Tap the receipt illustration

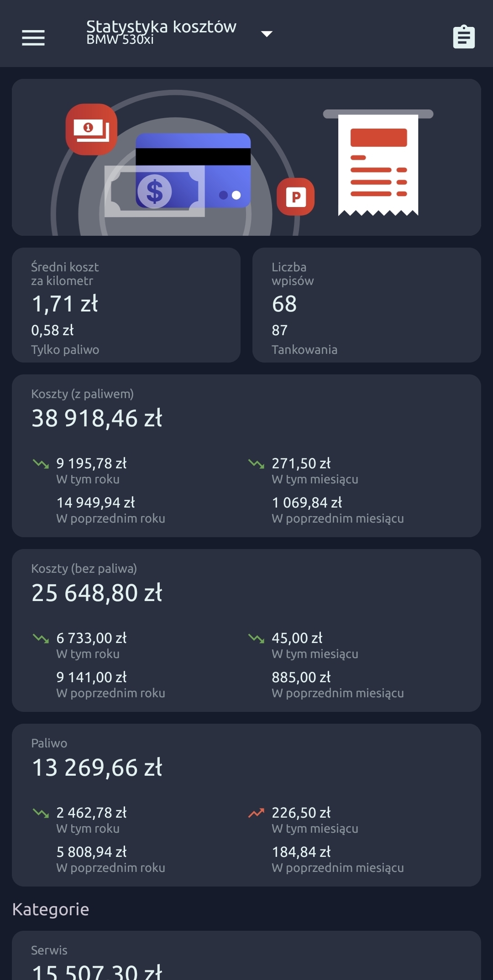coord(378,164)
